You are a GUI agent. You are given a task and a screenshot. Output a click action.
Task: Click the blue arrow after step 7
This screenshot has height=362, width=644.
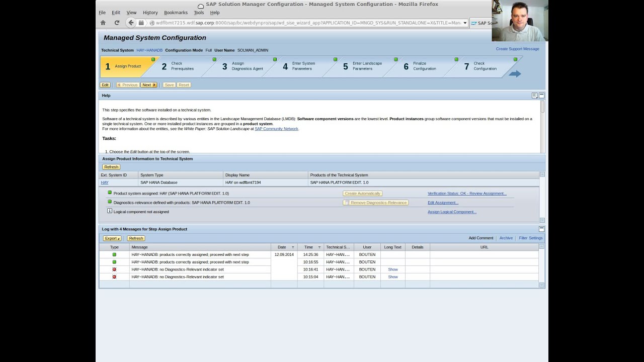[515, 74]
